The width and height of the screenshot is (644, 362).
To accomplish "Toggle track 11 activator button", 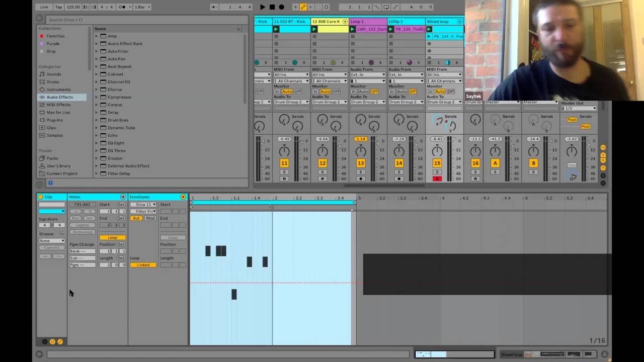I will pyautogui.click(x=284, y=163).
